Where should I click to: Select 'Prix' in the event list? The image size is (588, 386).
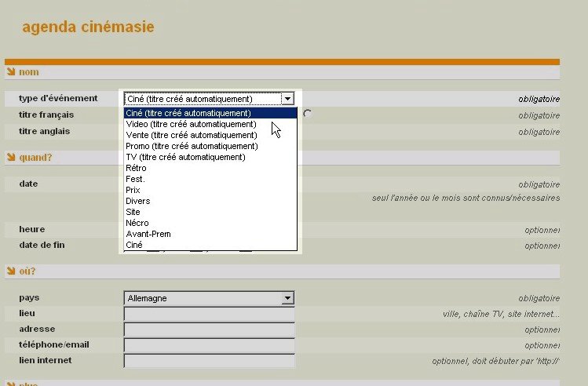click(133, 190)
